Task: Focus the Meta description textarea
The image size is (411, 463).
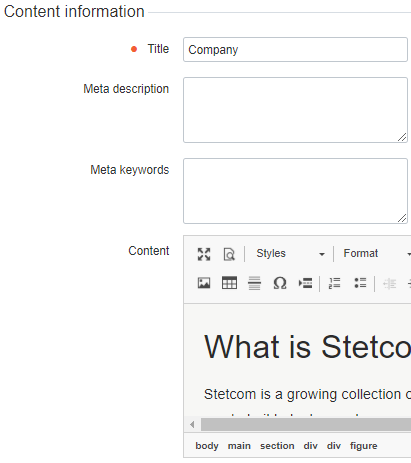Action: [x=295, y=110]
